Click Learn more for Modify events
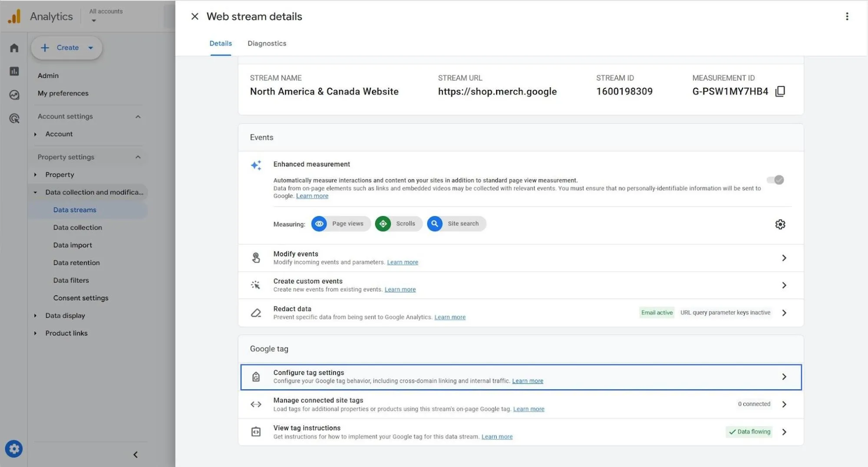The image size is (868, 467). pyautogui.click(x=403, y=262)
